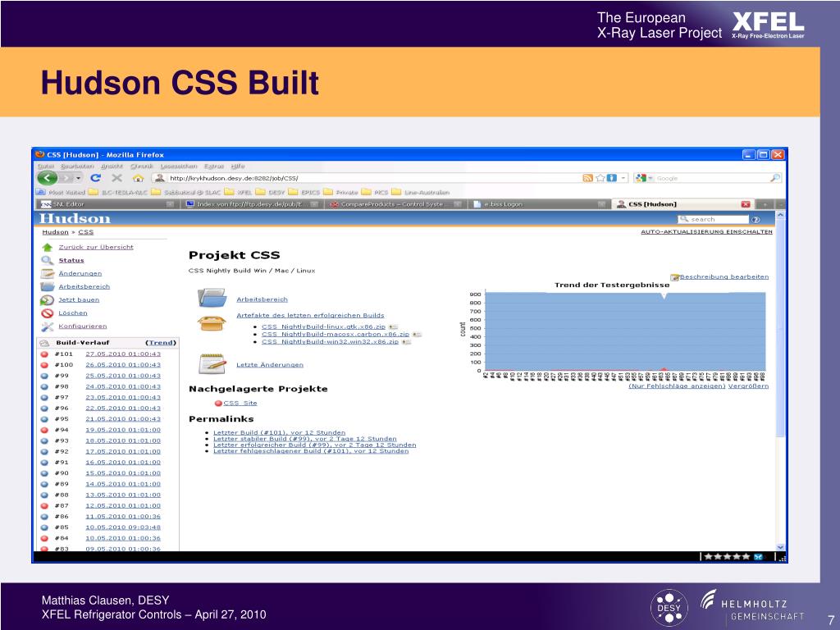Click the Konfigurieren link
This screenshot has width=840, height=630.
[x=83, y=326]
